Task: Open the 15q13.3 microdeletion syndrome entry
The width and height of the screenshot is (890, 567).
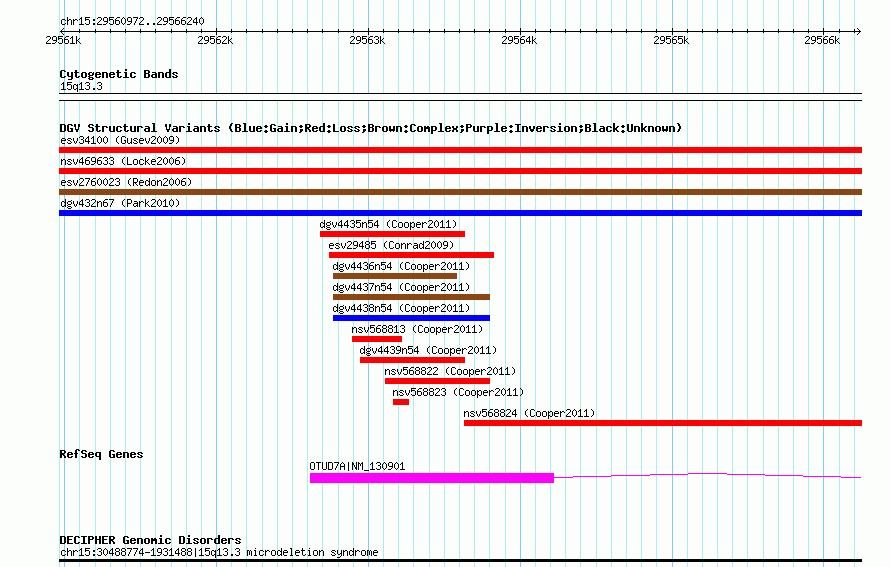Action: pyautogui.click(x=219, y=552)
